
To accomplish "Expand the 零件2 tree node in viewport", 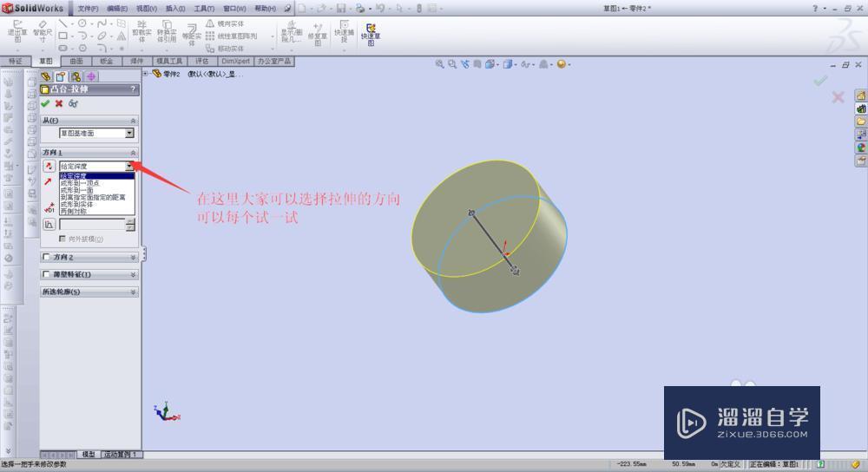I will 146,73.
